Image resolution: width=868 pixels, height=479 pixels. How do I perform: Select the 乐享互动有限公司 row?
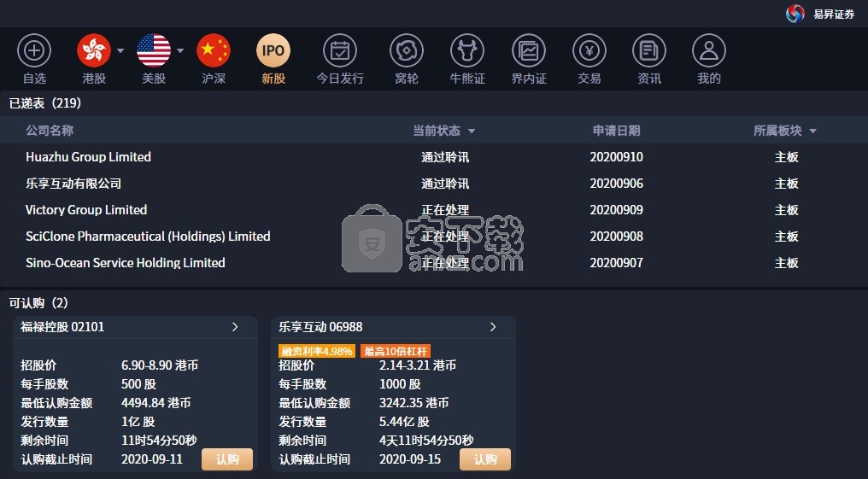point(434,184)
